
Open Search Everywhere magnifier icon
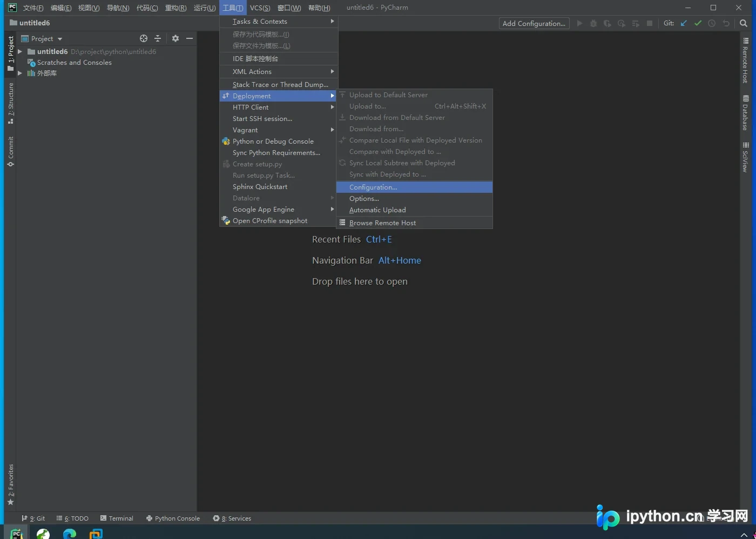pos(744,23)
